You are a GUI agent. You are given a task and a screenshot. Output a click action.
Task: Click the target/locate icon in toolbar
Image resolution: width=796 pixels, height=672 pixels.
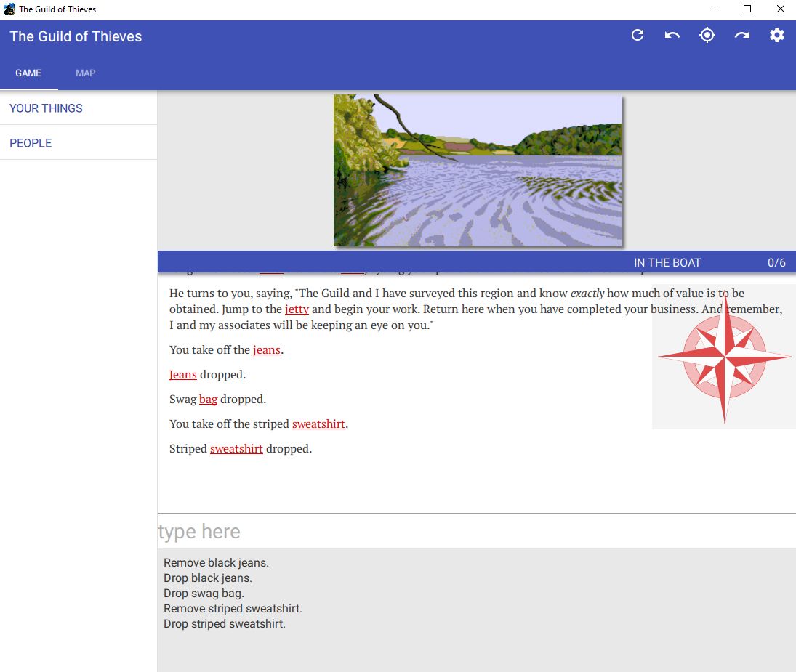coord(707,35)
